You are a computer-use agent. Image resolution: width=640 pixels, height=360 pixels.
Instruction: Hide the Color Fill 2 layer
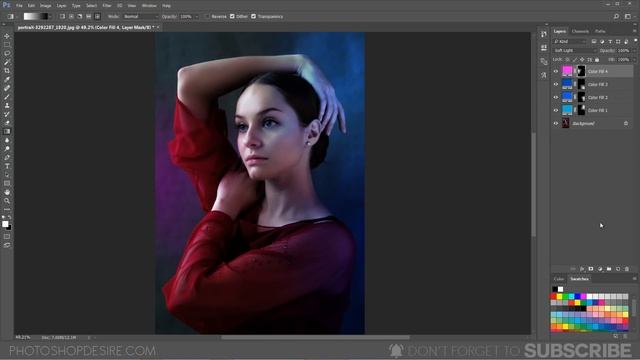pyautogui.click(x=556, y=97)
